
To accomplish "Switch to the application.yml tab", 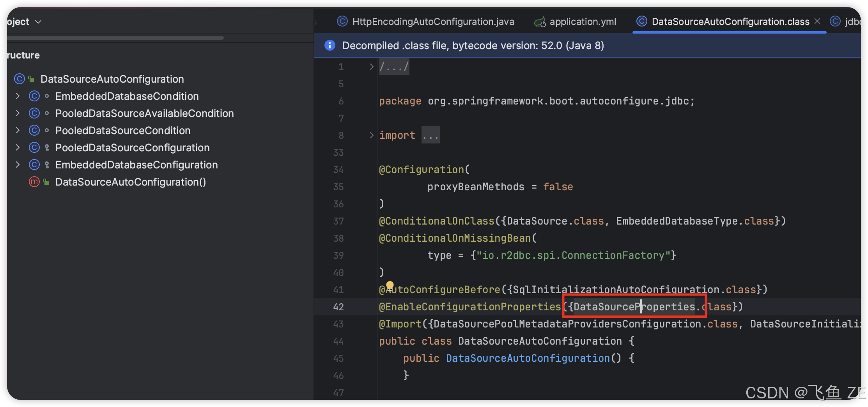I will coord(575,21).
